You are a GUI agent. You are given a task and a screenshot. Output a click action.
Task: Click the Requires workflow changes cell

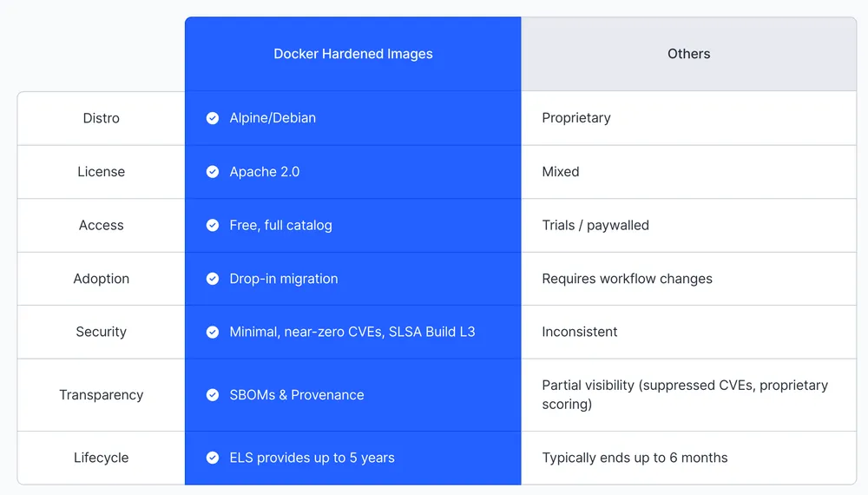pyautogui.click(x=688, y=279)
